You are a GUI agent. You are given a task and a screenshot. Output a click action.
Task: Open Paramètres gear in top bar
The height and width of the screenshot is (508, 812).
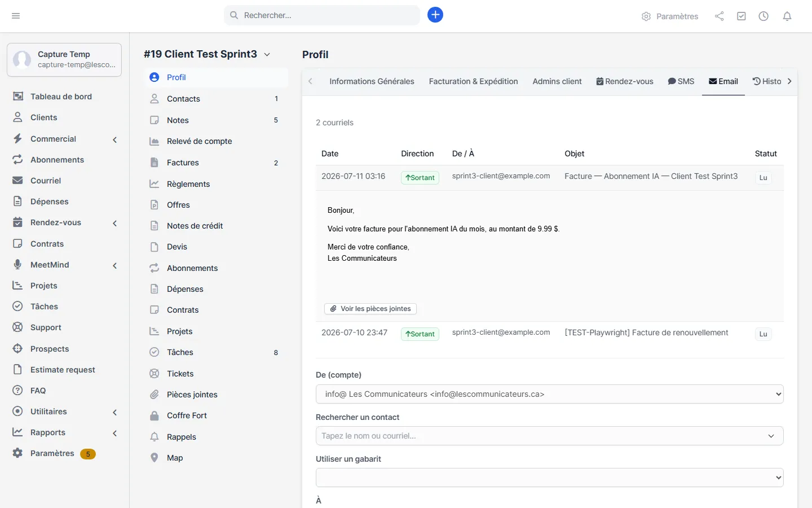pyautogui.click(x=670, y=16)
